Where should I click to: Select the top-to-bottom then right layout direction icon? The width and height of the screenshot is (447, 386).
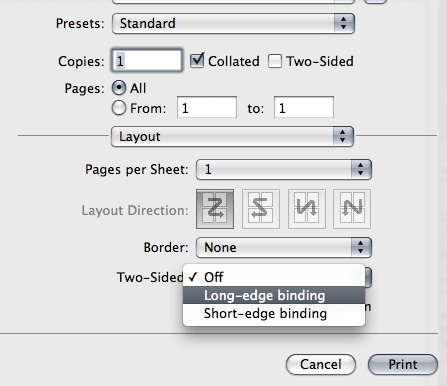coord(307,209)
